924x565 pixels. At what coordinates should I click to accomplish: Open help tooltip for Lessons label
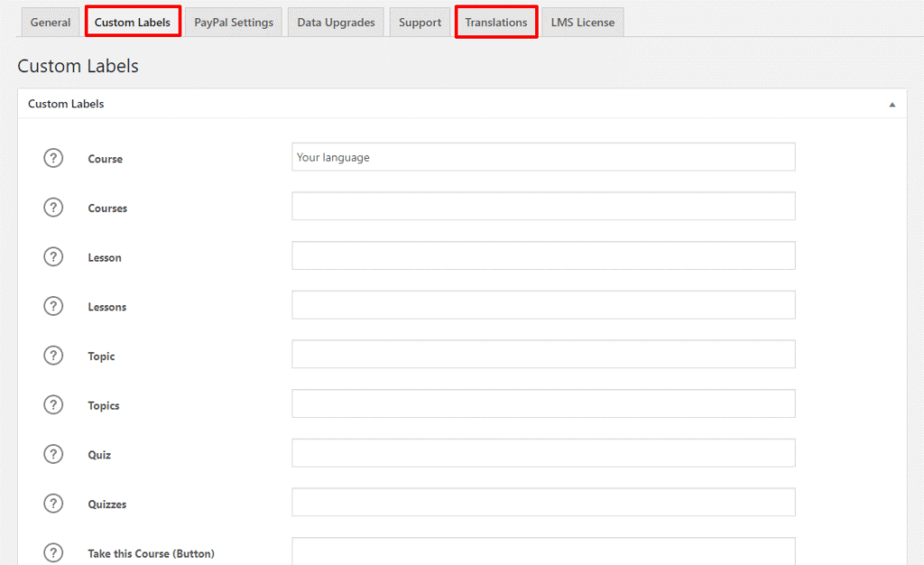point(53,306)
